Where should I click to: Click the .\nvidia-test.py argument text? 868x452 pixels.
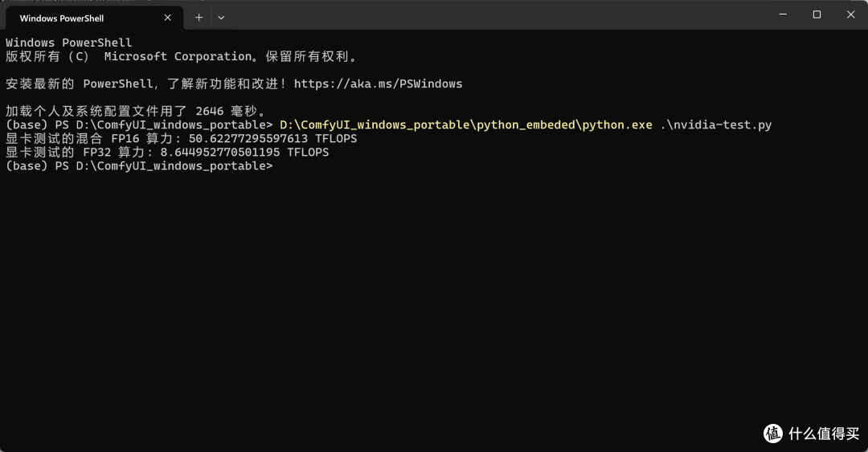point(716,125)
